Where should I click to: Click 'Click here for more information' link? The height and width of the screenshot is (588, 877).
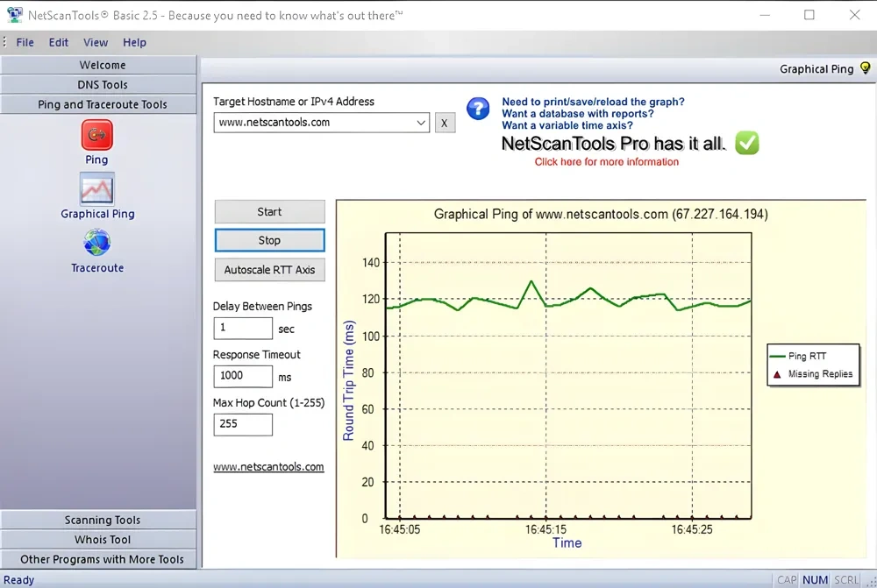pyautogui.click(x=606, y=161)
